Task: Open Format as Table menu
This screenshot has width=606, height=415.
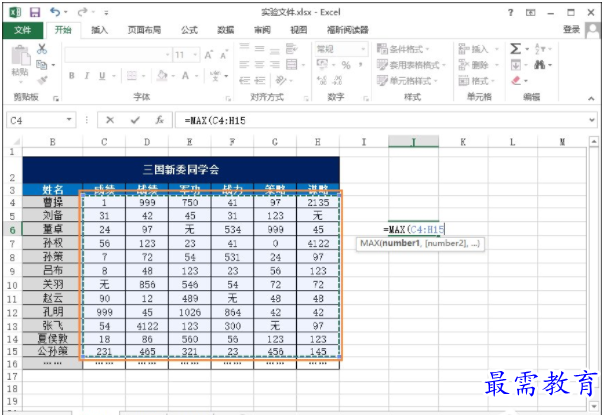Action: (x=412, y=65)
